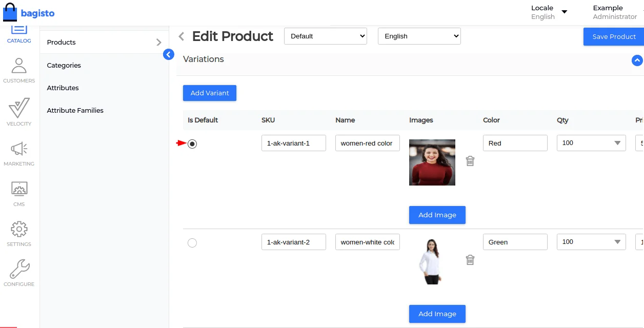The width and height of the screenshot is (644, 328).
Task: Delete the white shirt variant image
Action: click(x=470, y=260)
